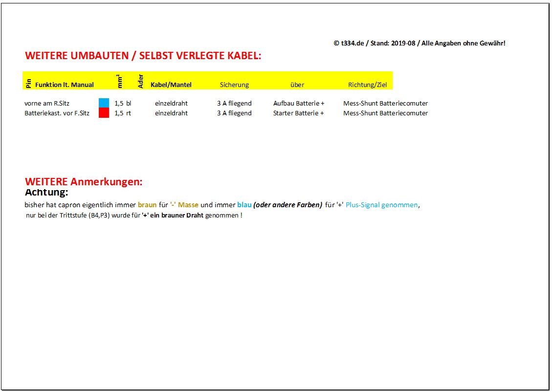The image size is (552, 392).
Task: Select the bold 'ein brauner Draht' text
Action: 177,215
